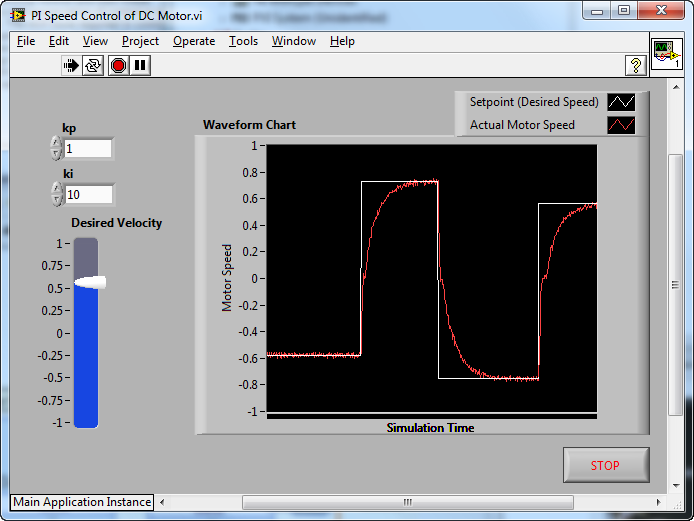This screenshot has width=694, height=521.
Task: Click the Main Application Instance label
Action: (82, 502)
